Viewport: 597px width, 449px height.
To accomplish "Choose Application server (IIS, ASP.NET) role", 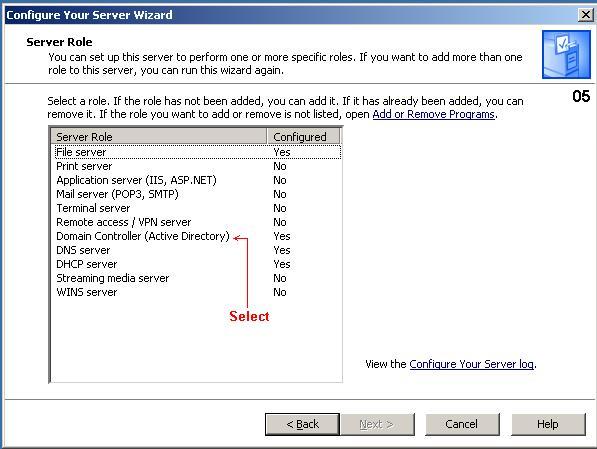I will point(197,180).
